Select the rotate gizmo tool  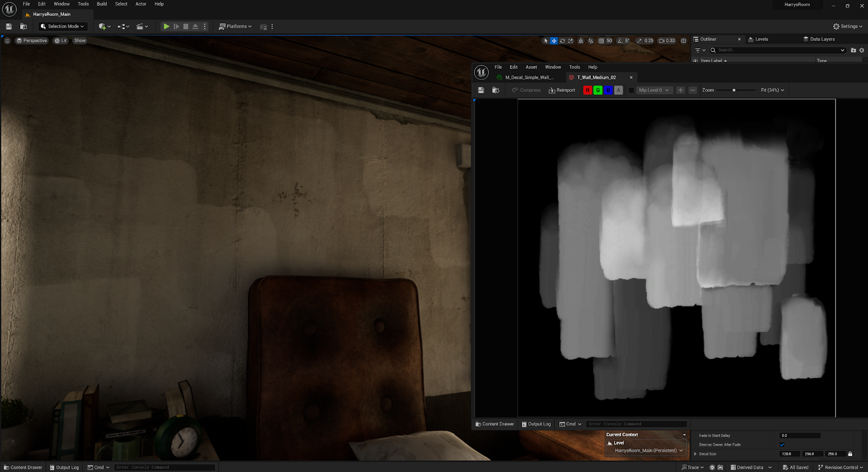(x=562, y=41)
